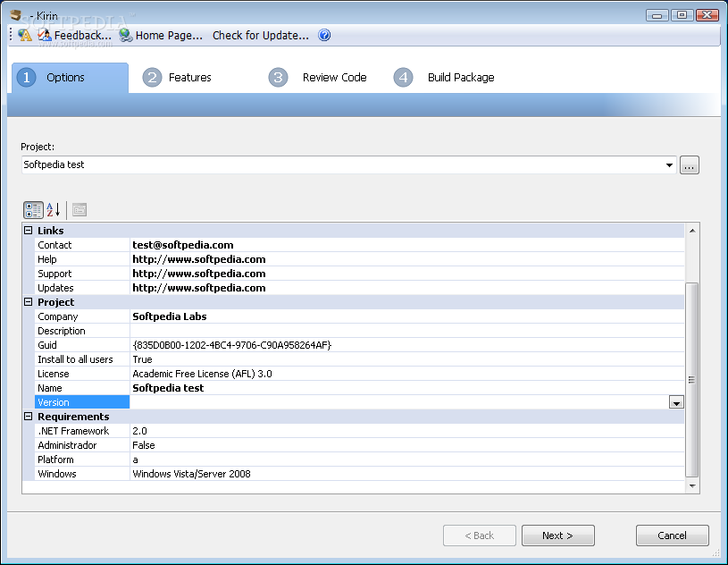Go to the Review Code step
Viewport: 728px width, 565px height.
click(318, 78)
